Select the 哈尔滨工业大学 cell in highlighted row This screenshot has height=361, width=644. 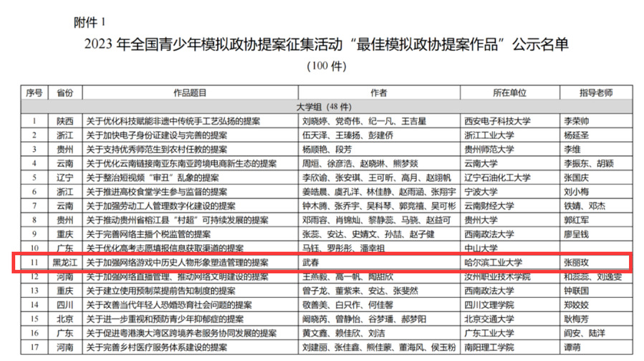click(x=494, y=263)
